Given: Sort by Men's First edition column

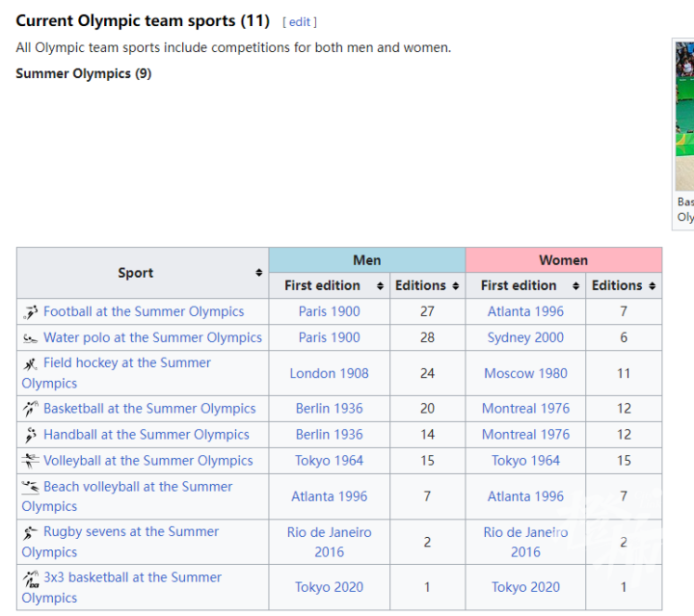Looking at the screenshot, I should 380,286.
